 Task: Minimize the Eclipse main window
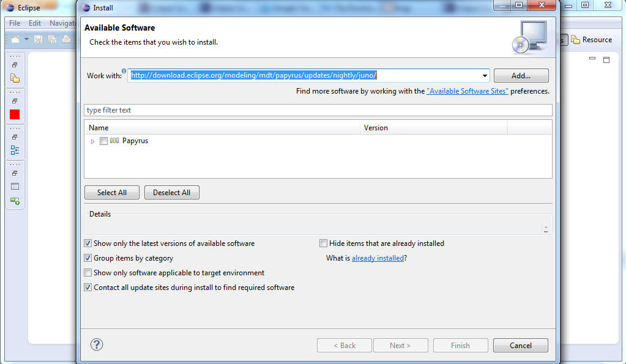point(568,6)
